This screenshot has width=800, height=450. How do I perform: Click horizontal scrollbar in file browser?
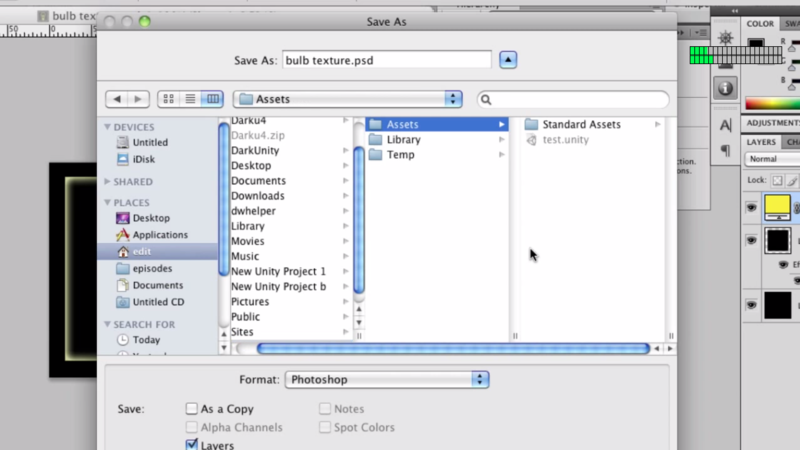click(x=453, y=348)
